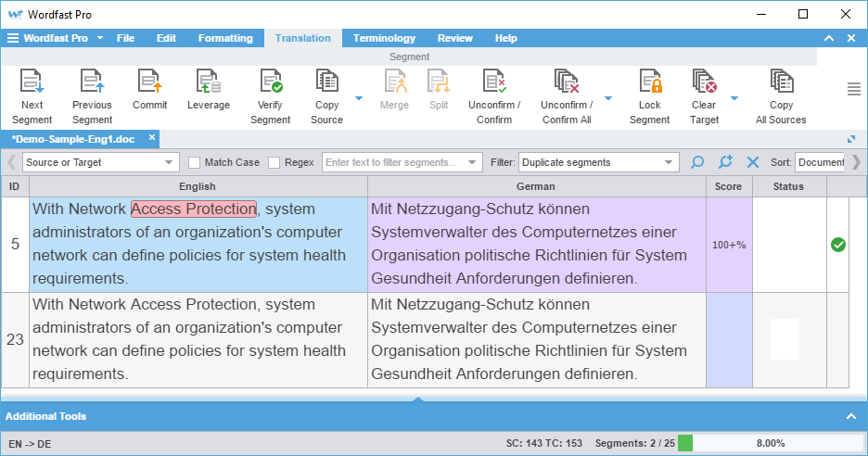The height and width of the screenshot is (456, 868).
Task: Click Copy All Sources button
Action: (781, 83)
